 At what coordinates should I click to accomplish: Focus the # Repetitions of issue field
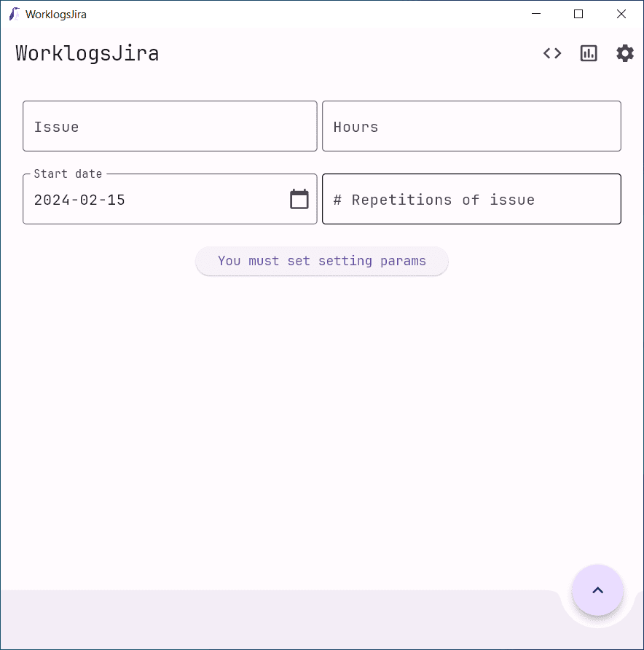(471, 199)
